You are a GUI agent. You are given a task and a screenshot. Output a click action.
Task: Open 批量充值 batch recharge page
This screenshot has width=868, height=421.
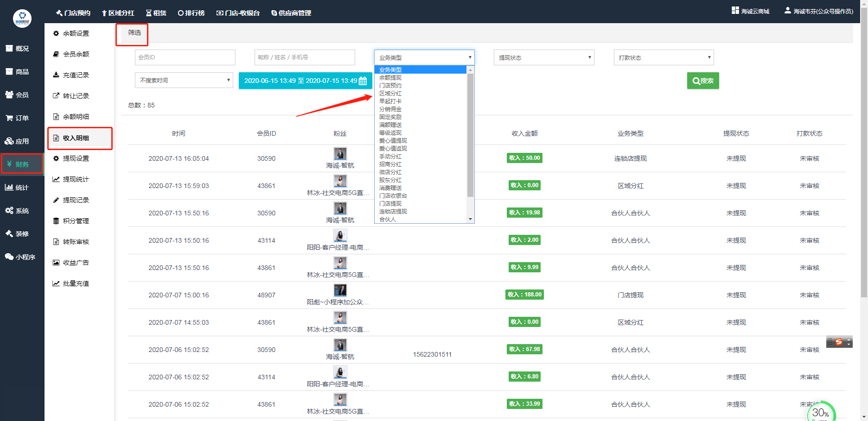pos(76,283)
